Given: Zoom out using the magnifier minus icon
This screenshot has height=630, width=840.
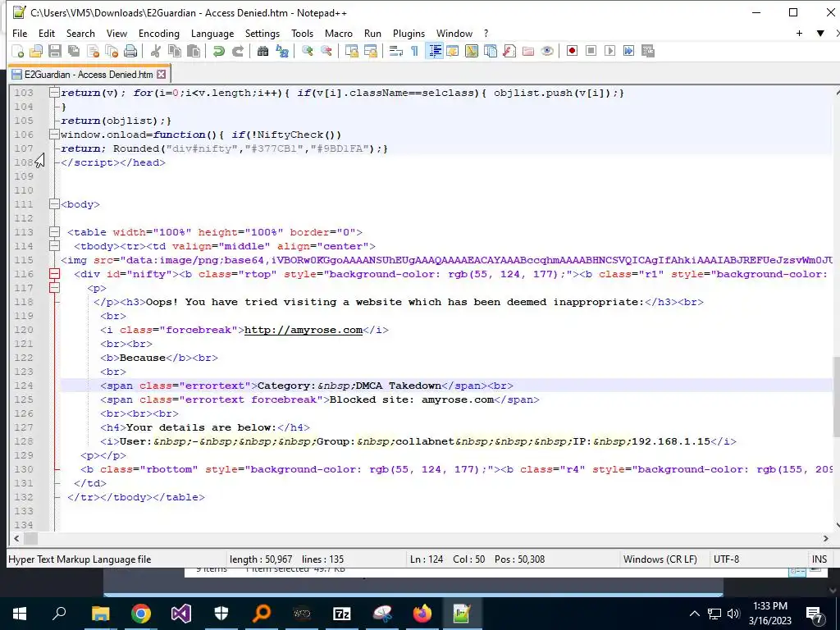Looking at the screenshot, I should pos(326,51).
